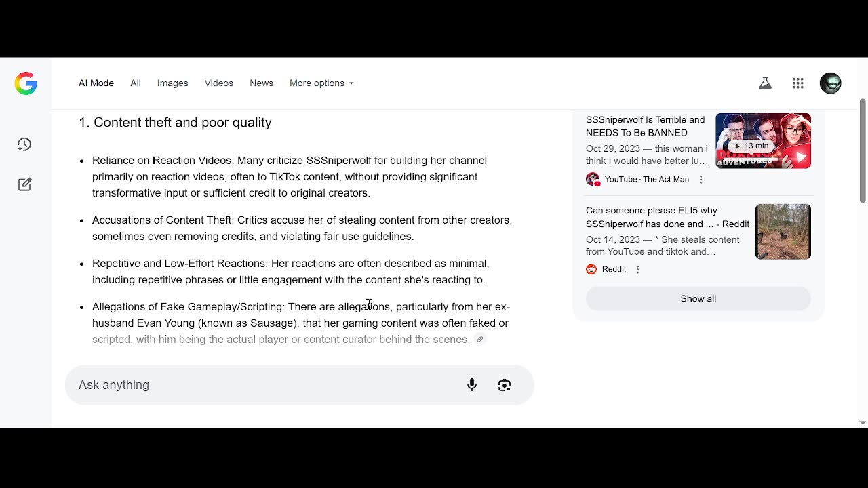Screen dimensions: 868x488
Task: Click the page vertical scrollbar thumb
Action: pos(863,150)
